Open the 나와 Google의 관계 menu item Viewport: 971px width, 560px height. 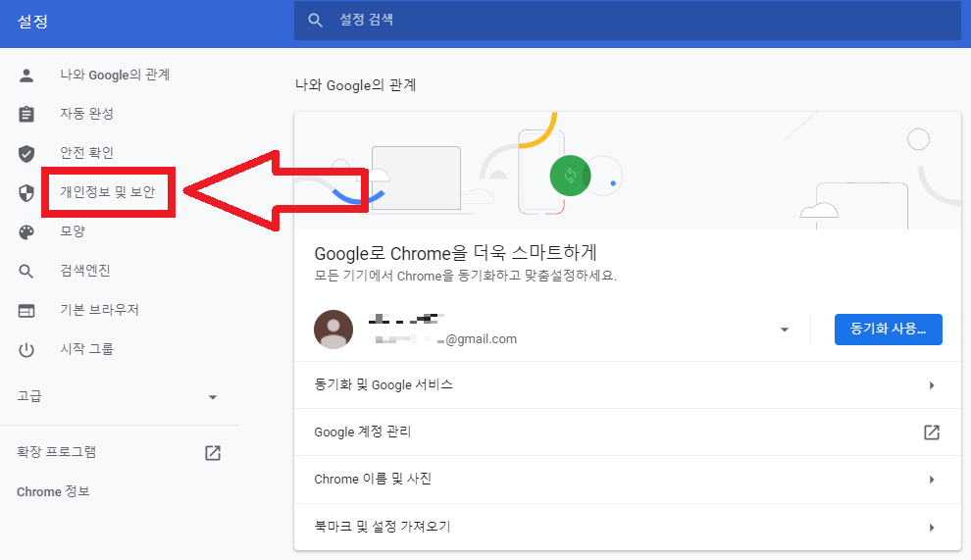(115, 75)
